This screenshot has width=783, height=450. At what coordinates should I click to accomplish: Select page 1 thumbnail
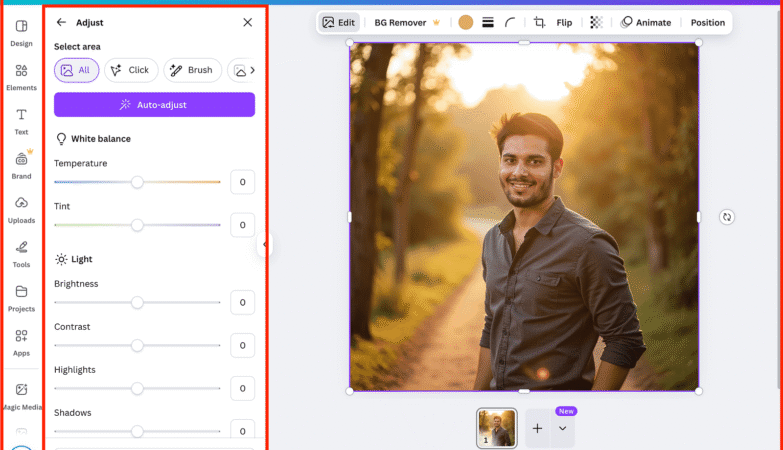496,428
